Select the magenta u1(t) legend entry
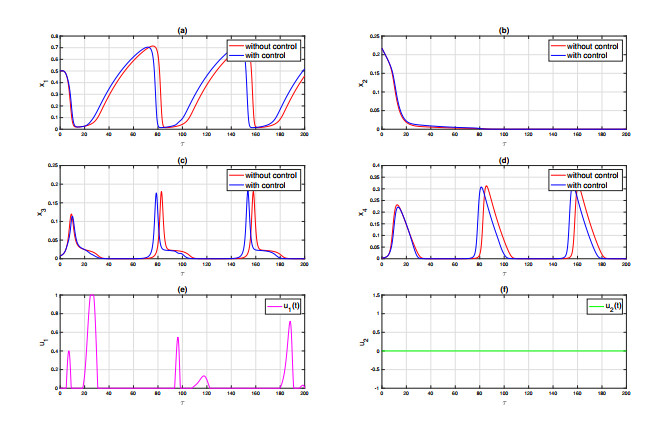This screenshot has height=427, width=656. coord(278,304)
